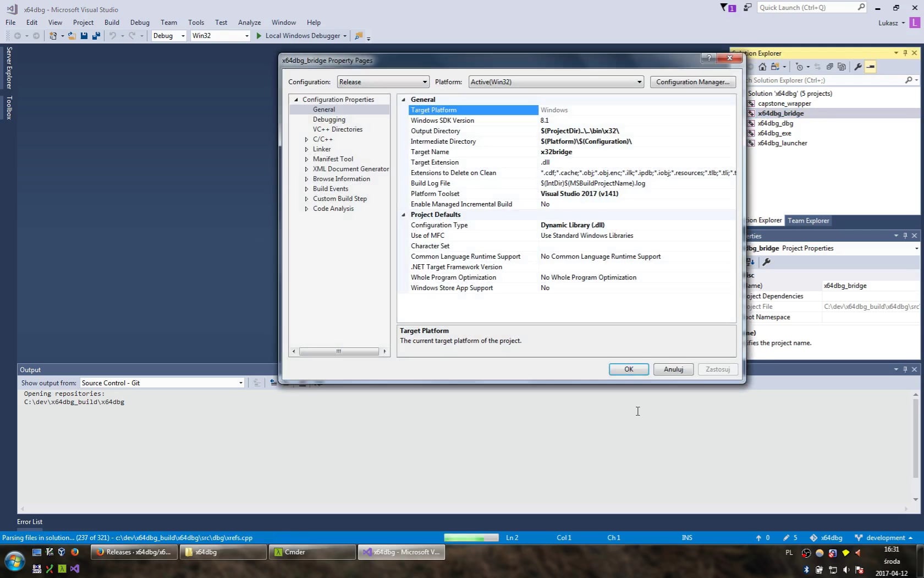Click the x64dbg repository indicator in status bar
The image size is (924, 578).
click(x=826, y=538)
